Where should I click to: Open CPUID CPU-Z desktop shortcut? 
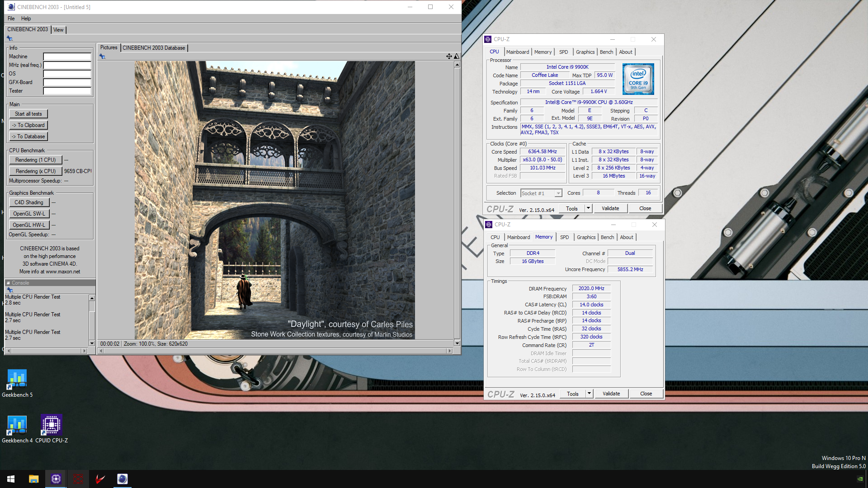pos(52,429)
